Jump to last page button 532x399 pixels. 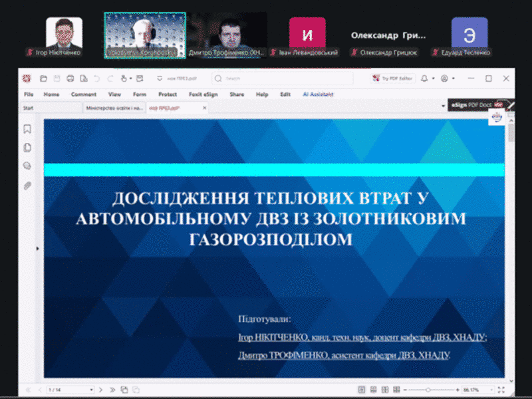(112, 390)
